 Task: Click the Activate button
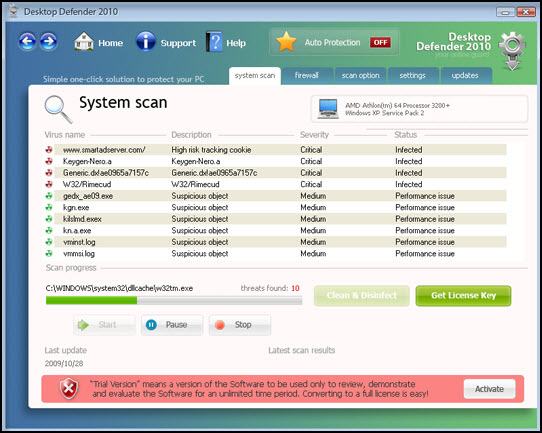coord(489,389)
